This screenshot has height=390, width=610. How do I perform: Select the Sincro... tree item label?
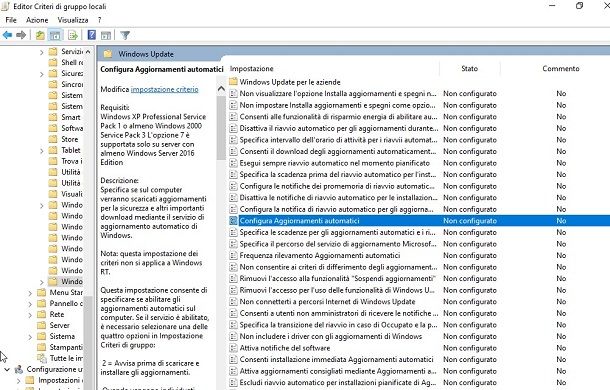(72, 84)
